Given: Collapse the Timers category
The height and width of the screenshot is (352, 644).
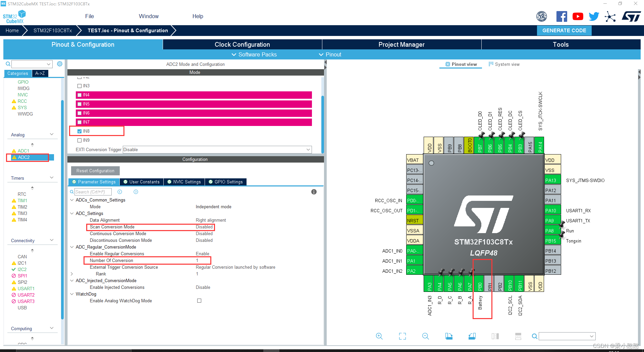Looking at the screenshot, I should [52, 178].
